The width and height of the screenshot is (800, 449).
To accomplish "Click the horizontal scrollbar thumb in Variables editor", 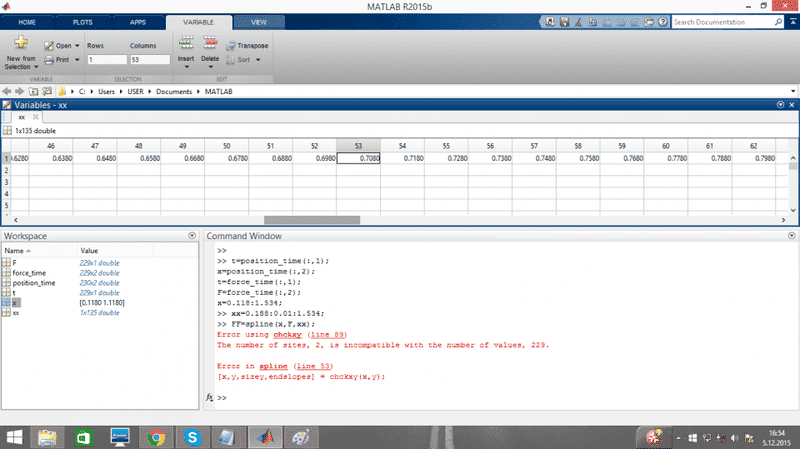I will coord(312,220).
